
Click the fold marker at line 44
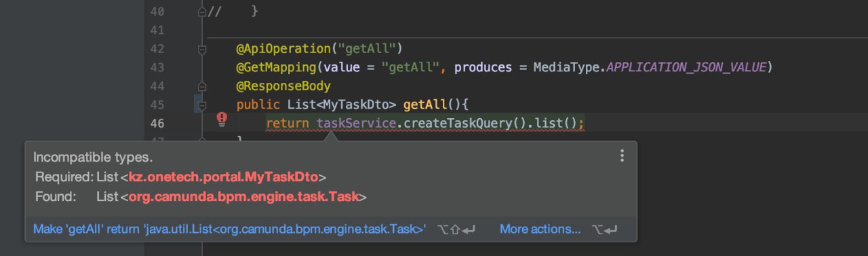[201, 86]
